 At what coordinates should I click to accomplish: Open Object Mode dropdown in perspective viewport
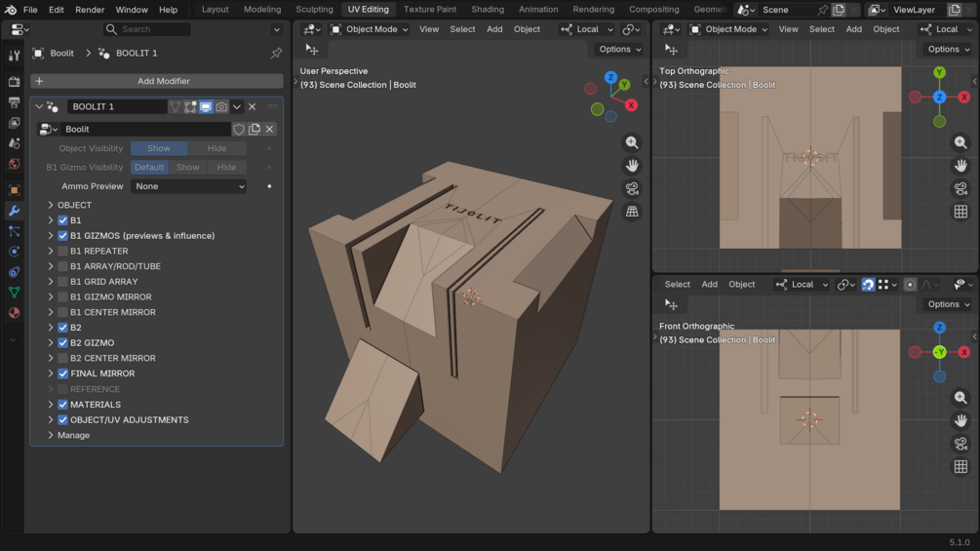pyautogui.click(x=369, y=29)
